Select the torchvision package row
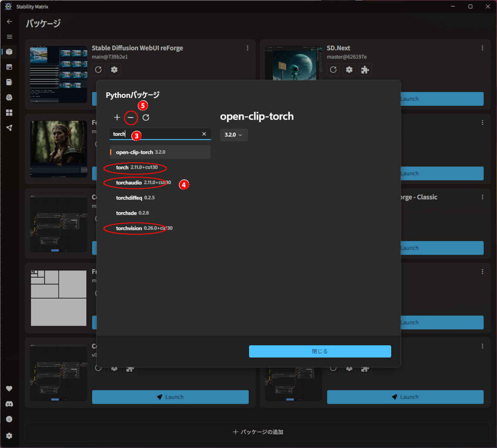Viewport: 497px width, 448px height. coord(160,228)
